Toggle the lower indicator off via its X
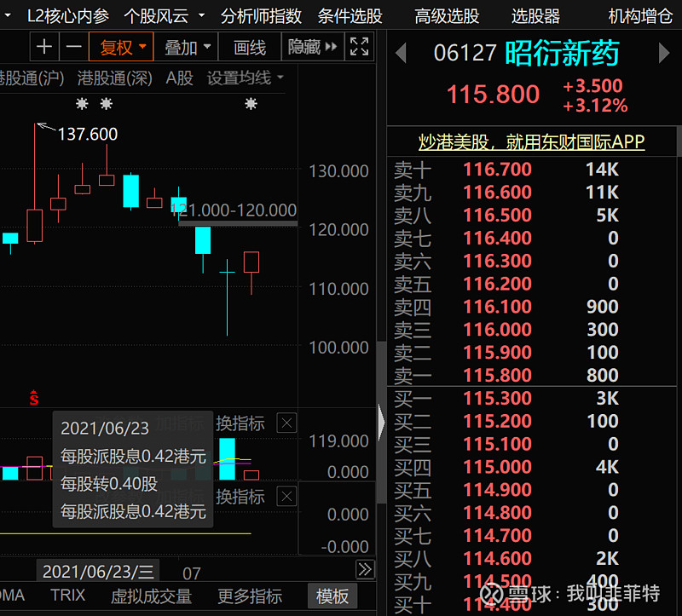The width and height of the screenshot is (682, 616). point(286,496)
